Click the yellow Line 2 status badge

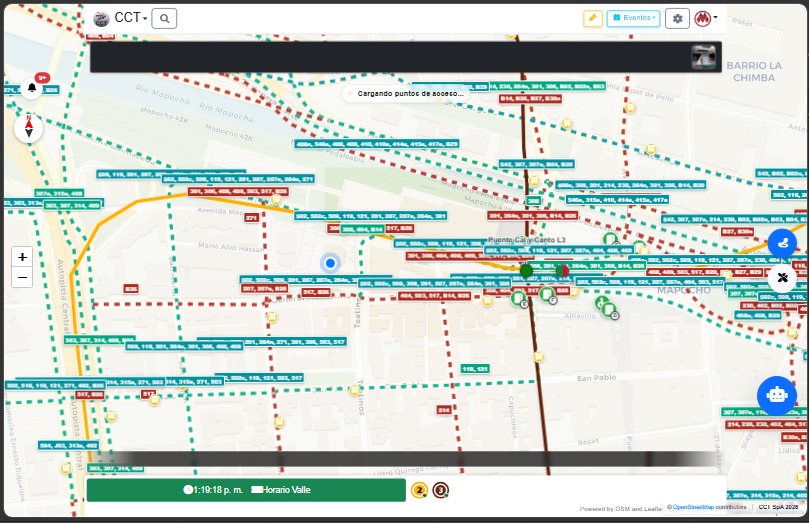click(419, 490)
